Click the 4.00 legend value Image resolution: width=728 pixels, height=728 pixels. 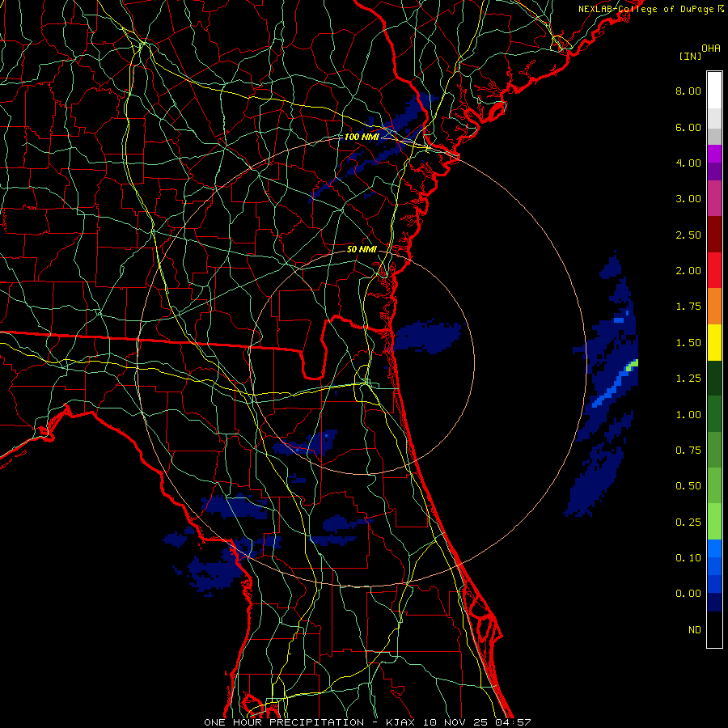(x=688, y=163)
